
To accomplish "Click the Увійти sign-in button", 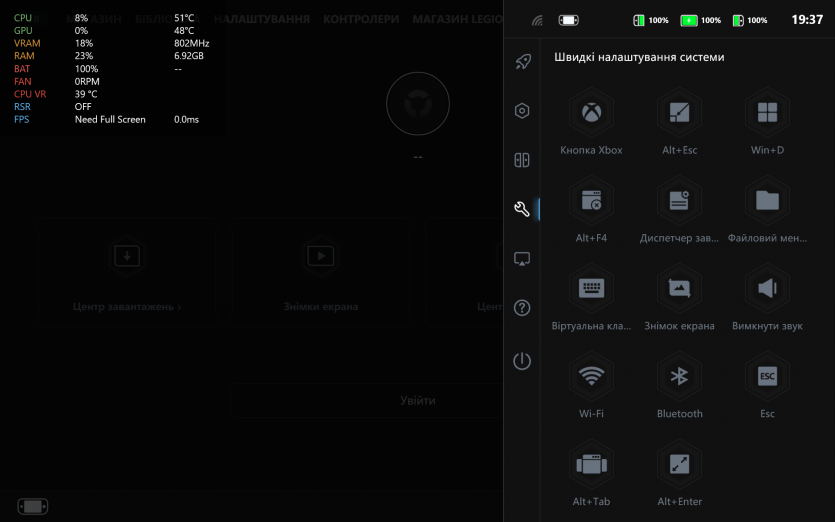I will pos(417,400).
